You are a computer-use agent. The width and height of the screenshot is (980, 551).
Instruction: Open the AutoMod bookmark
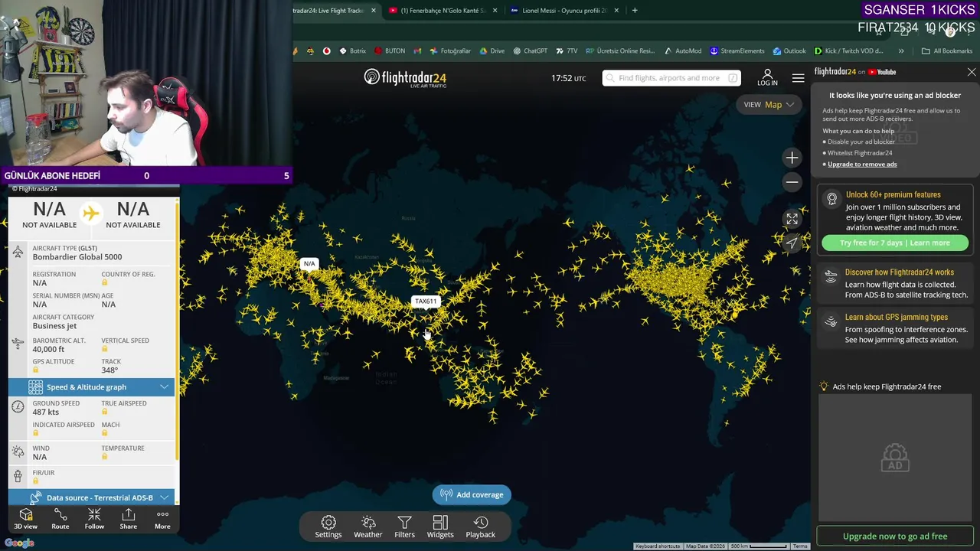tap(683, 51)
